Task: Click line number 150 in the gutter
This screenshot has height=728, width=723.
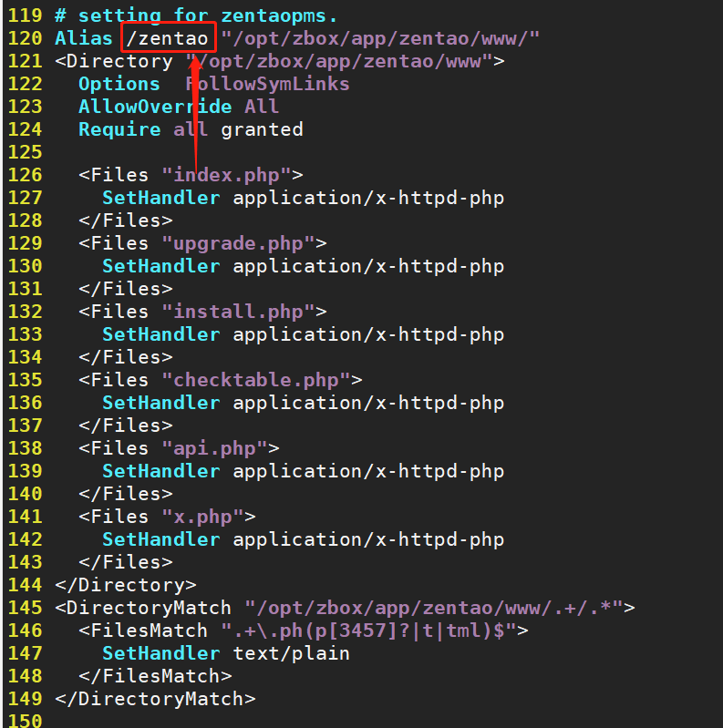Action: pos(26,721)
